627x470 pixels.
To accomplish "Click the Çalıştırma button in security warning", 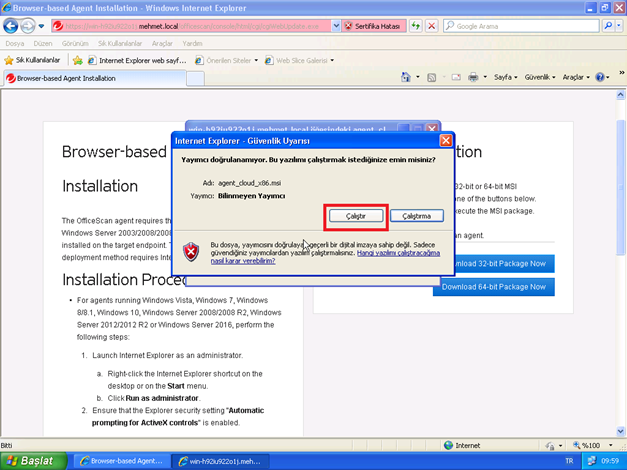I will coord(417,216).
